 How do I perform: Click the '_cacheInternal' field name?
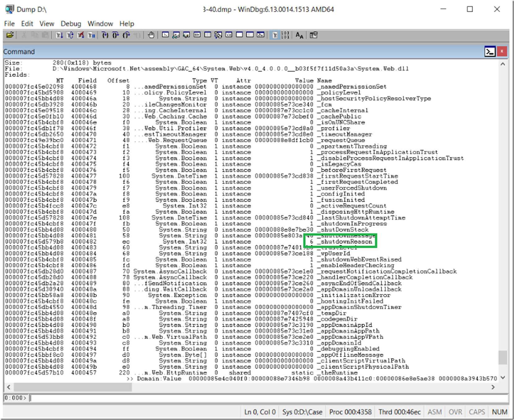click(343, 110)
